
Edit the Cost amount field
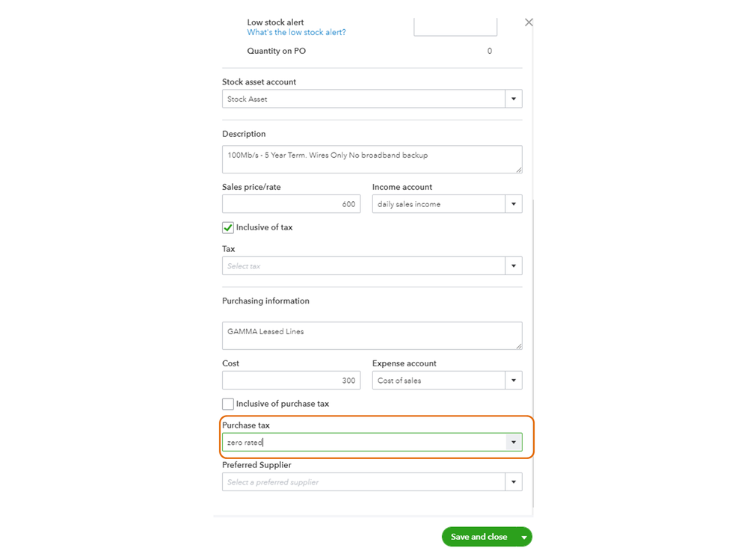click(x=291, y=381)
